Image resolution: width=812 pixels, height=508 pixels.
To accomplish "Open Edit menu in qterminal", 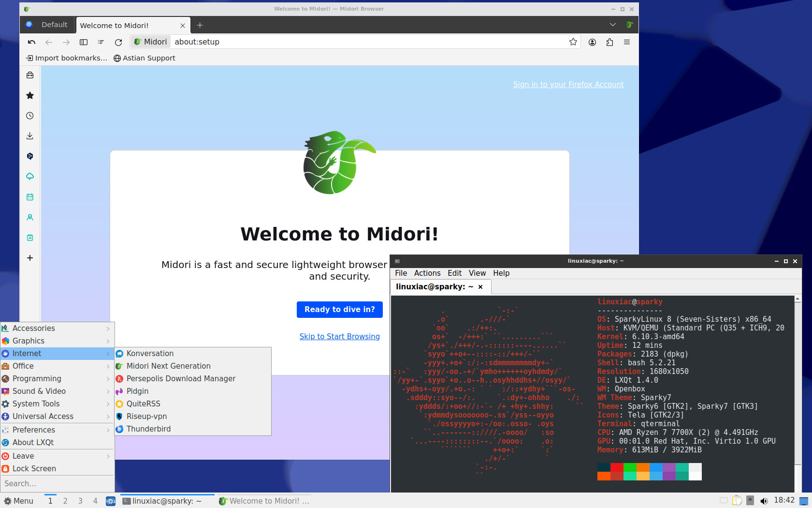I will coord(454,273).
